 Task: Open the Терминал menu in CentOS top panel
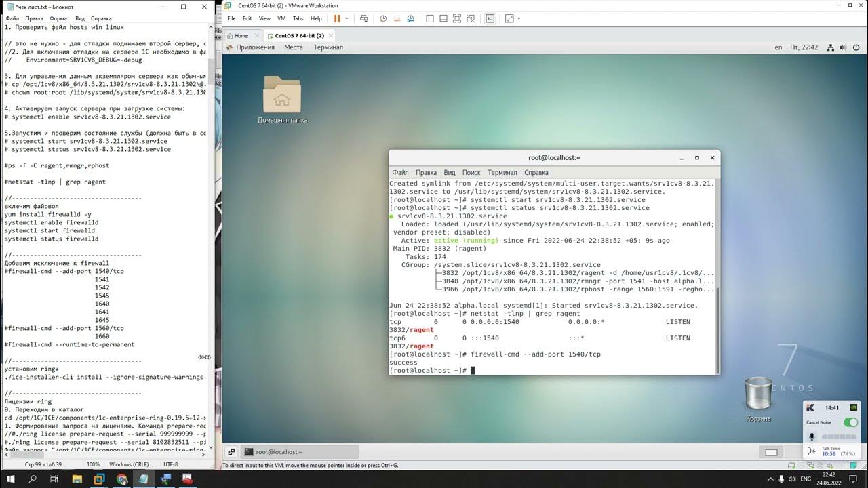328,47
